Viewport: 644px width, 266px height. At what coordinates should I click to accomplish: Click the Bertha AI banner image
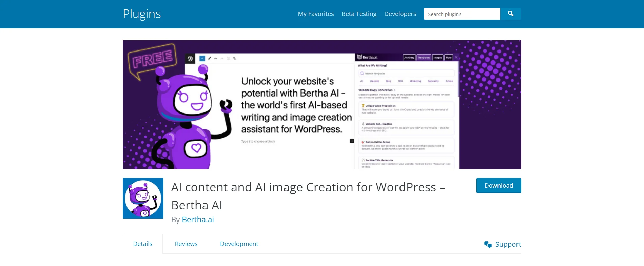pyautogui.click(x=322, y=105)
